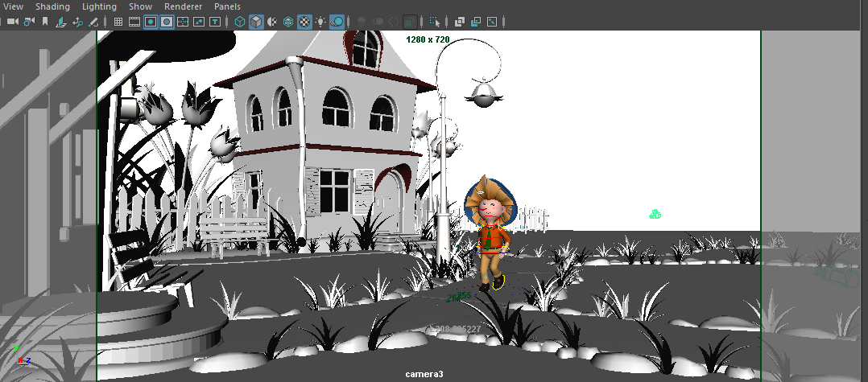
Task: Open the Renderer menu
Action: [183, 6]
